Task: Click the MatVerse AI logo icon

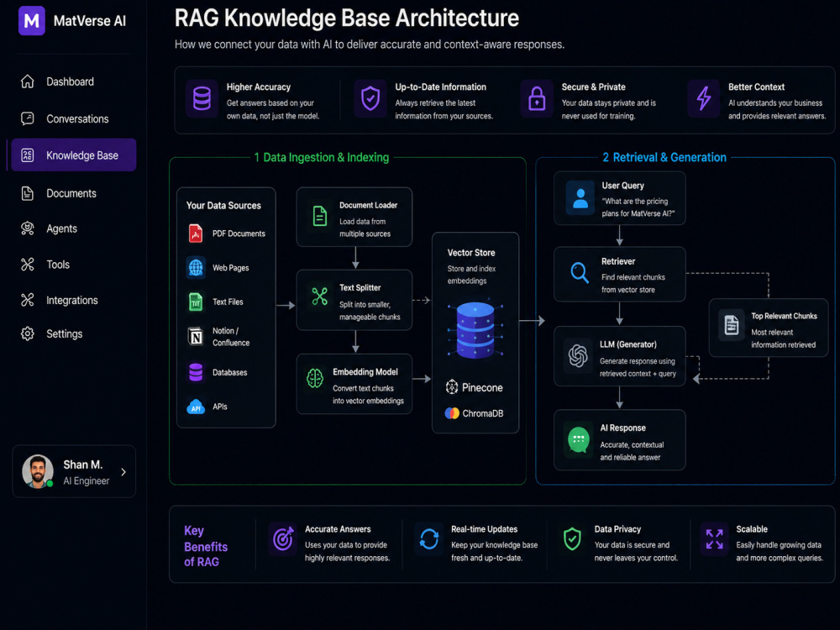Action: click(32, 21)
